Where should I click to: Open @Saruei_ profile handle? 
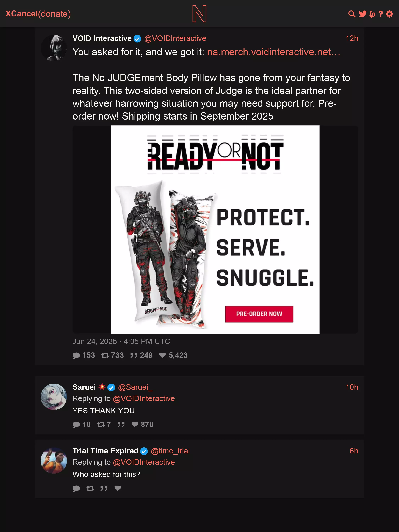pyautogui.click(x=135, y=387)
